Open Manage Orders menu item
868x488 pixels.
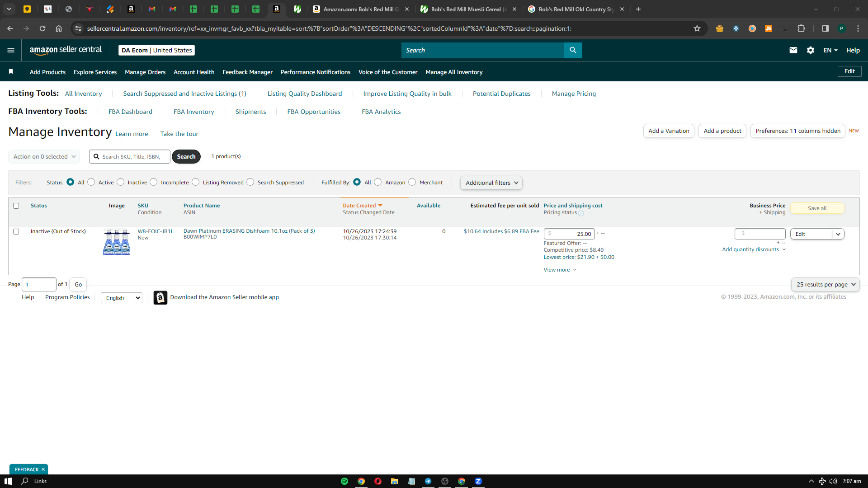[145, 72]
